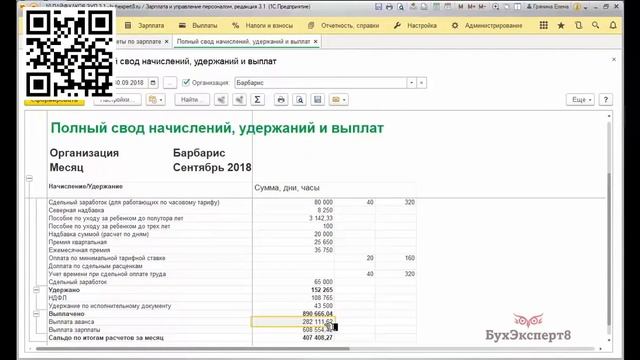Viewport: 640px width, 360px height.
Task: Open print preview from title bar
Action: [401, 7]
